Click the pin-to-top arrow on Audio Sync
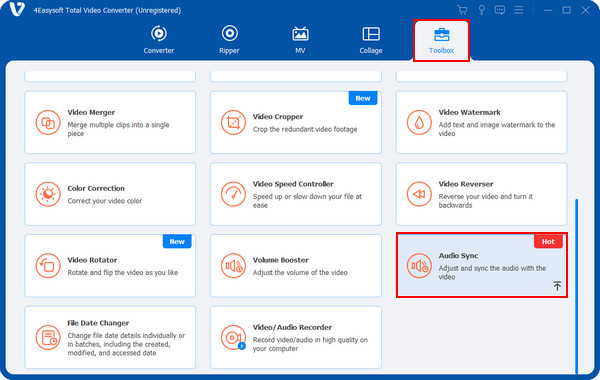Image resolution: width=600 pixels, height=380 pixels. click(x=557, y=286)
